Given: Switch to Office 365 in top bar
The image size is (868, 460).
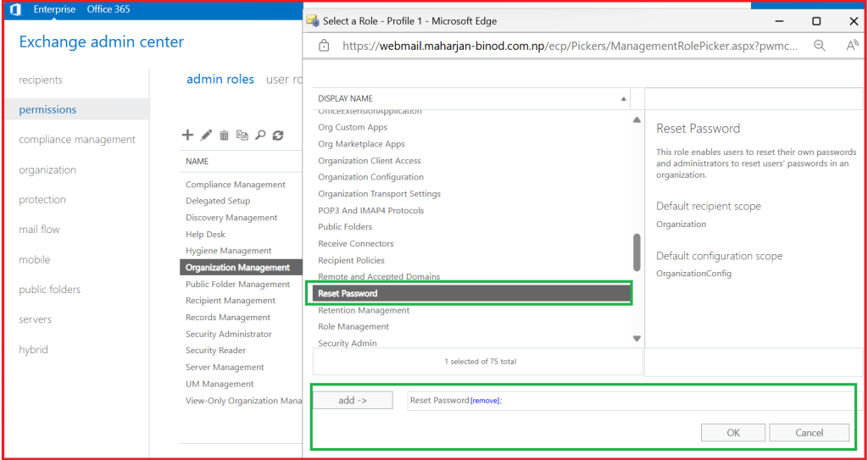Looking at the screenshot, I should click(108, 9).
